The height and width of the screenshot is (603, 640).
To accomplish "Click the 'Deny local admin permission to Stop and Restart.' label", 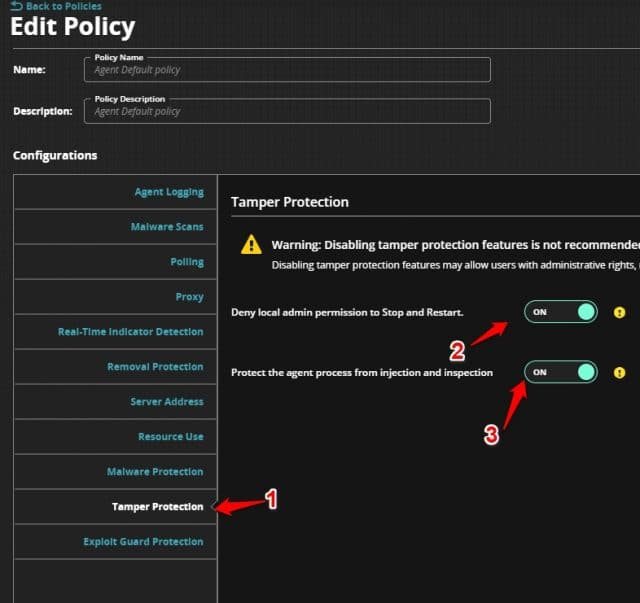I will coord(347,312).
